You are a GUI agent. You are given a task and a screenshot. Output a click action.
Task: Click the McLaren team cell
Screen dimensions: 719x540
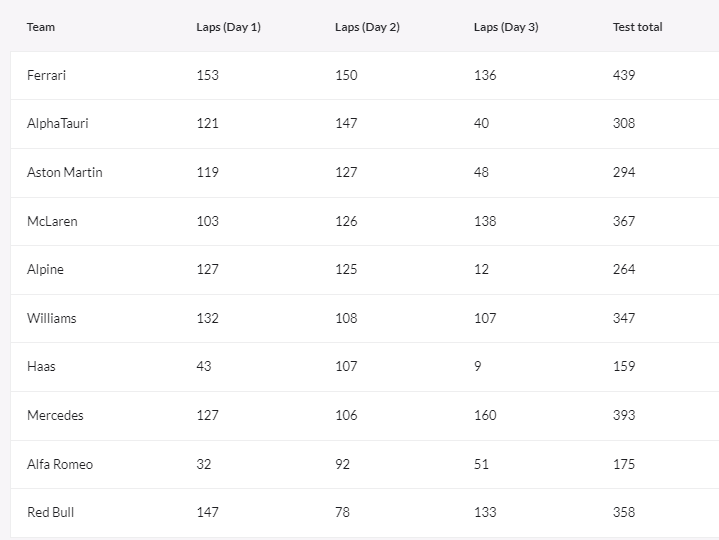[x=52, y=221]
